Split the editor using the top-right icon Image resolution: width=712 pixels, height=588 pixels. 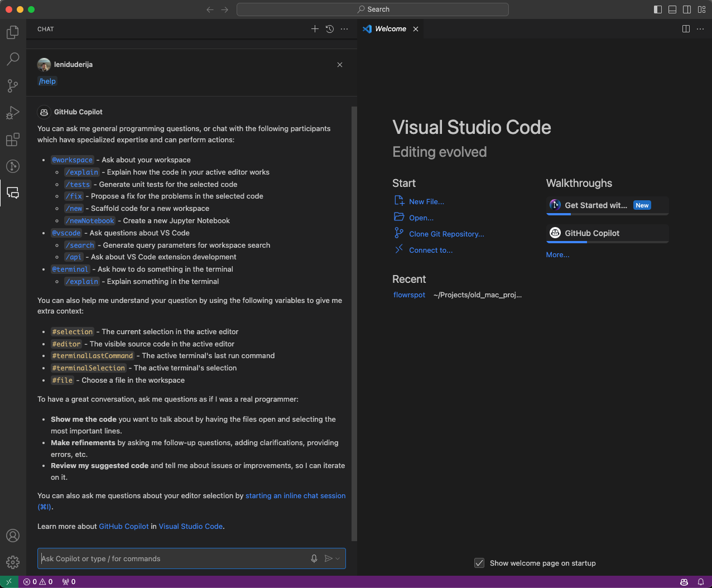pyautogui.click(x=686, y=28)
